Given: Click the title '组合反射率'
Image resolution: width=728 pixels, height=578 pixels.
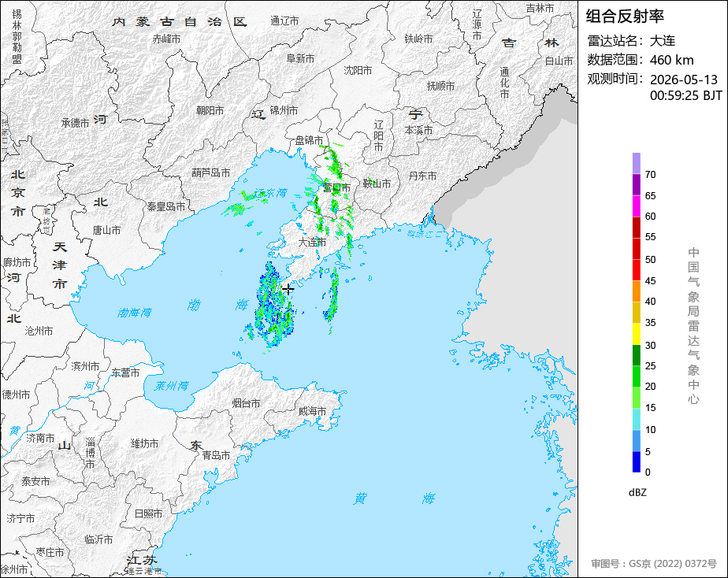Looking at the screenshot, I should [x=625, y=17].
